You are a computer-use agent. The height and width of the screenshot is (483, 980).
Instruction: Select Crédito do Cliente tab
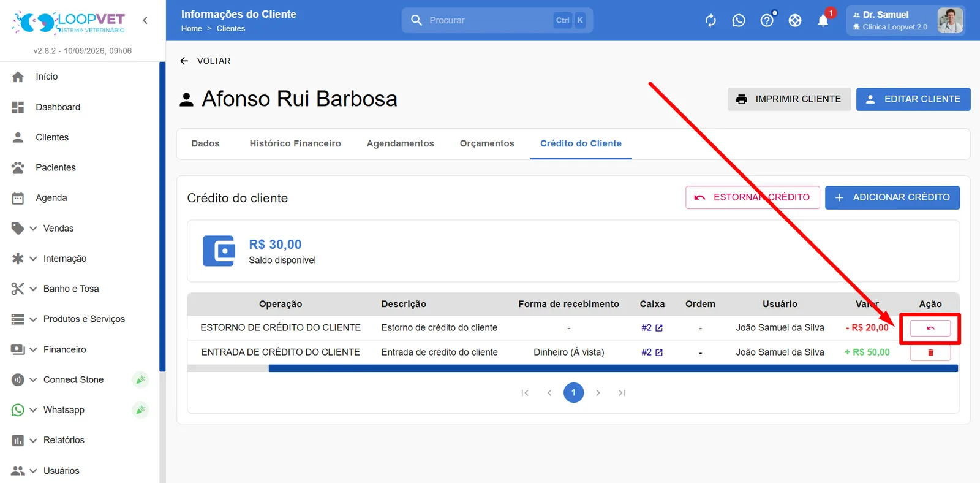click(581, 143)
